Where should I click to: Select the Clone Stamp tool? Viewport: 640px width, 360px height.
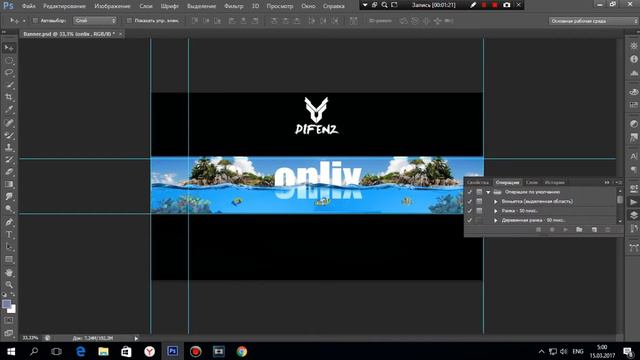coord(9,147)
